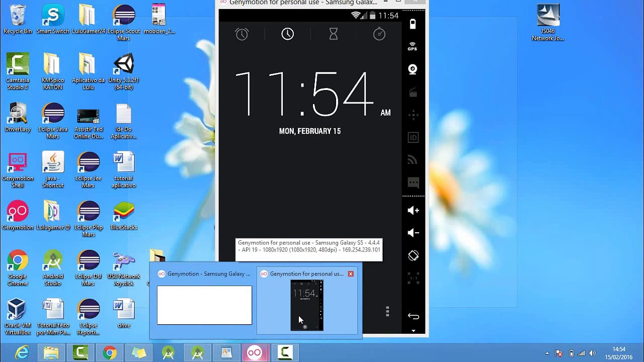Open the java - Shortcut icon
Image resolution: width=644 pixels, height=362 pixels.
point(53,170)
